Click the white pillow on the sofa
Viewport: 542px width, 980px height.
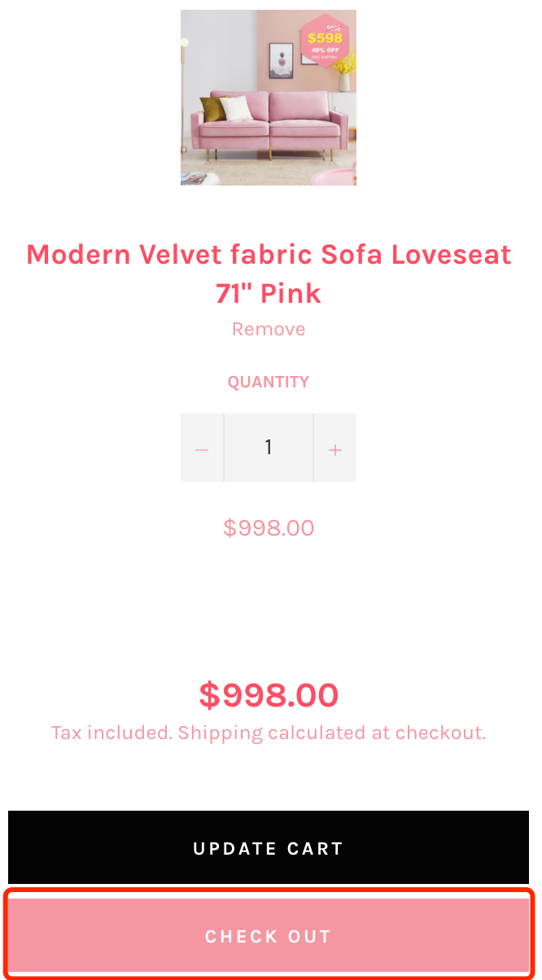[235, 109]
